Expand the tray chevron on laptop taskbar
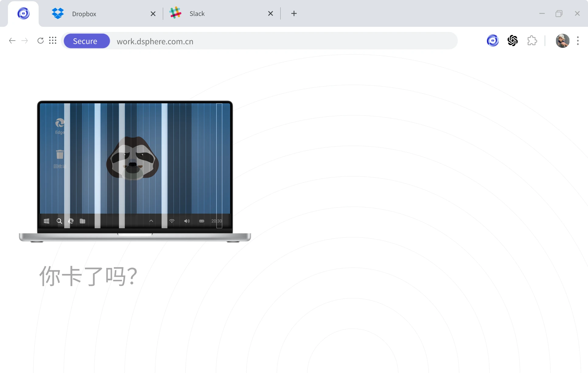The width and height of the screenshot is (588, 373). (151, 221)
